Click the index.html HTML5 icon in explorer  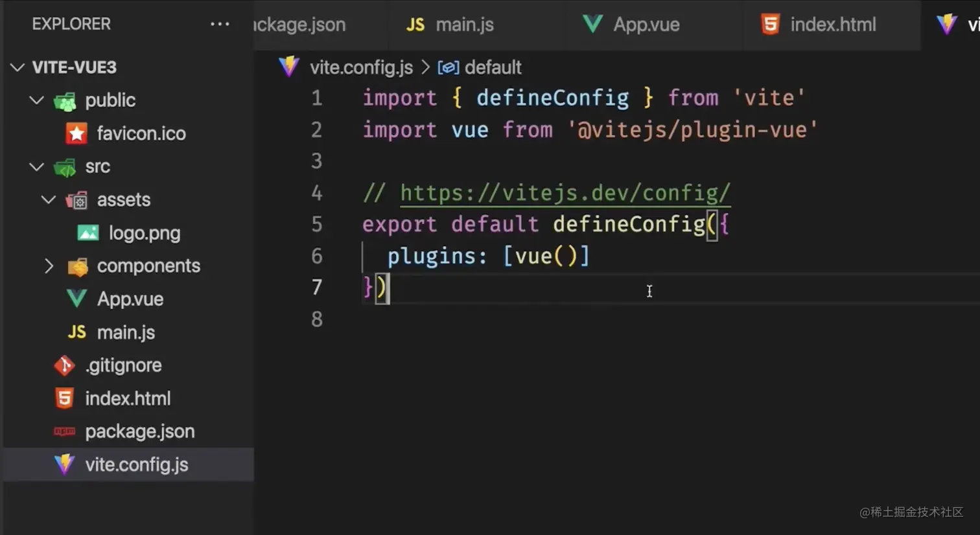tap(64, 398)
